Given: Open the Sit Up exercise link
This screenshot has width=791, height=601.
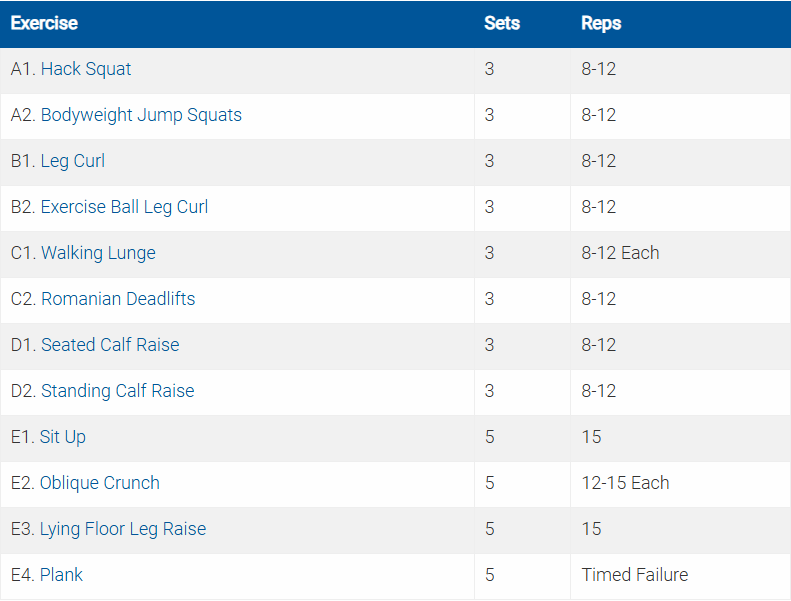Looking at the screenshot, I should (63, 438).
